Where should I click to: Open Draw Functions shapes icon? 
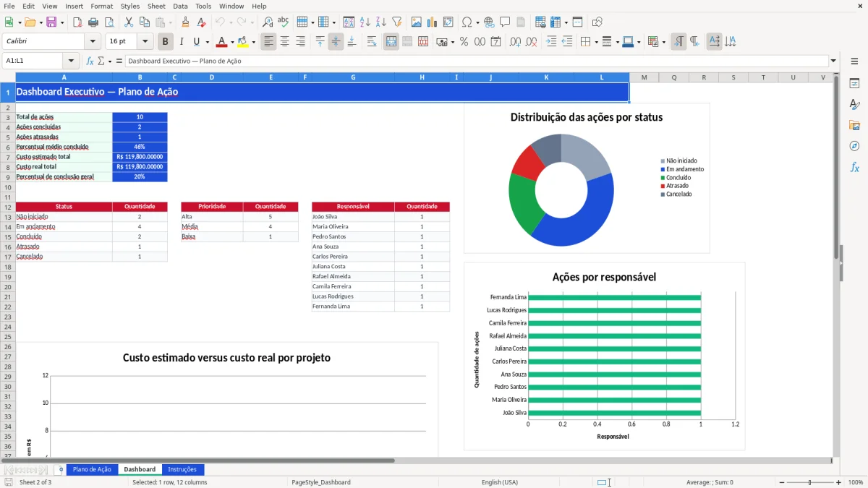597,22
